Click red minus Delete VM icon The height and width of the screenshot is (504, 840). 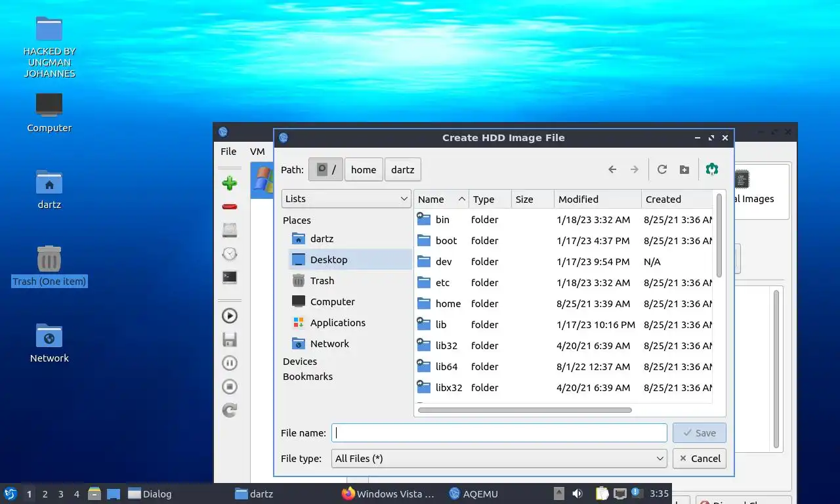[230, 207]
